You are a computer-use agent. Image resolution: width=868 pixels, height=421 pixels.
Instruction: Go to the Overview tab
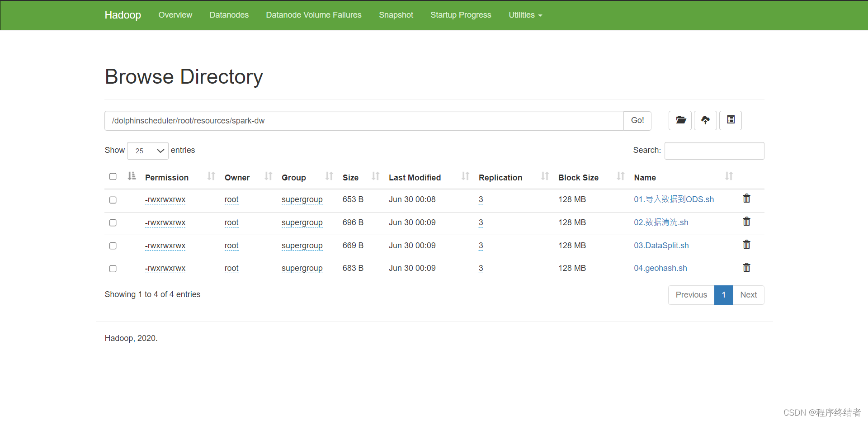pos(175,15)
